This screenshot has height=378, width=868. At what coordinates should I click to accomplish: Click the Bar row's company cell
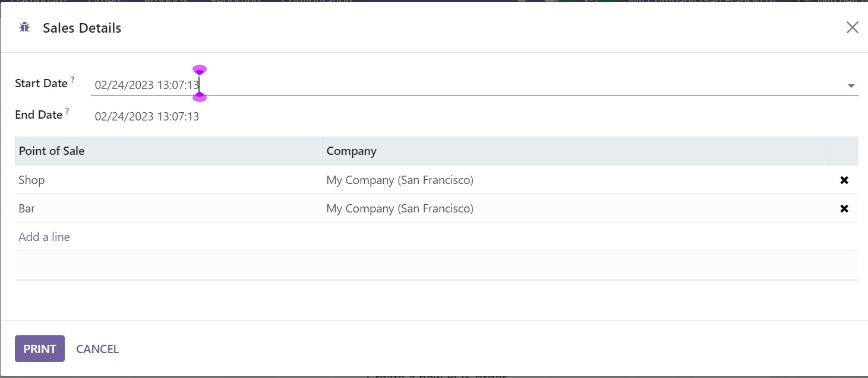[x=400, y=208]
